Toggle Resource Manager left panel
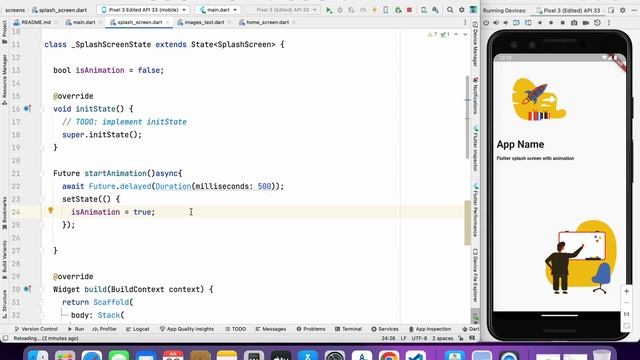 4,80
